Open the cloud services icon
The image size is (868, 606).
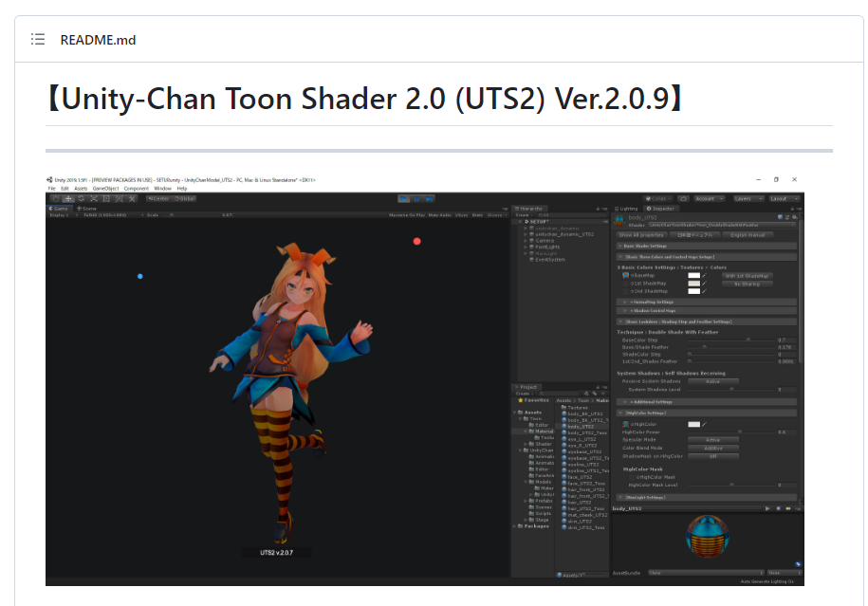click(x=684, y=198)
